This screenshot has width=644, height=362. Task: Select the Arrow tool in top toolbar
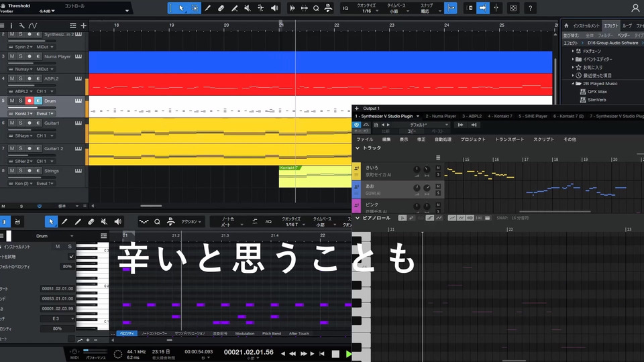[x=180, y=8]
